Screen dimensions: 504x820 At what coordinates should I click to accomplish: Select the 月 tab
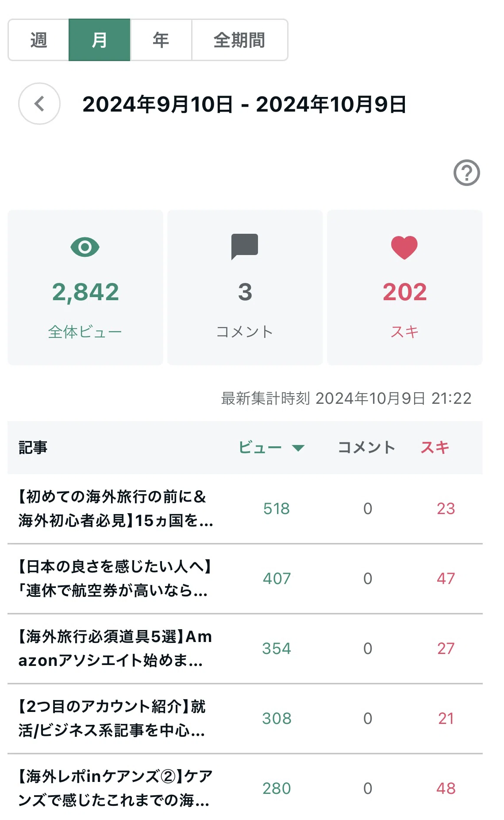[100, 40]
